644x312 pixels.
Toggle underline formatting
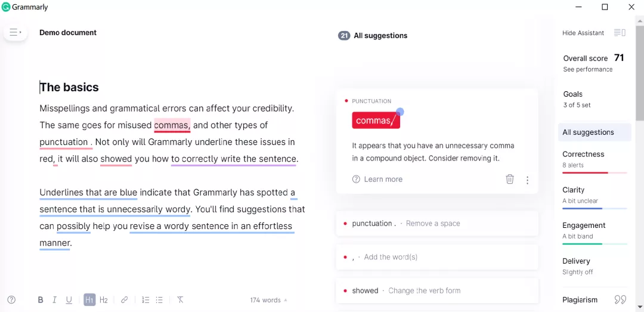[x=69, y=300]
